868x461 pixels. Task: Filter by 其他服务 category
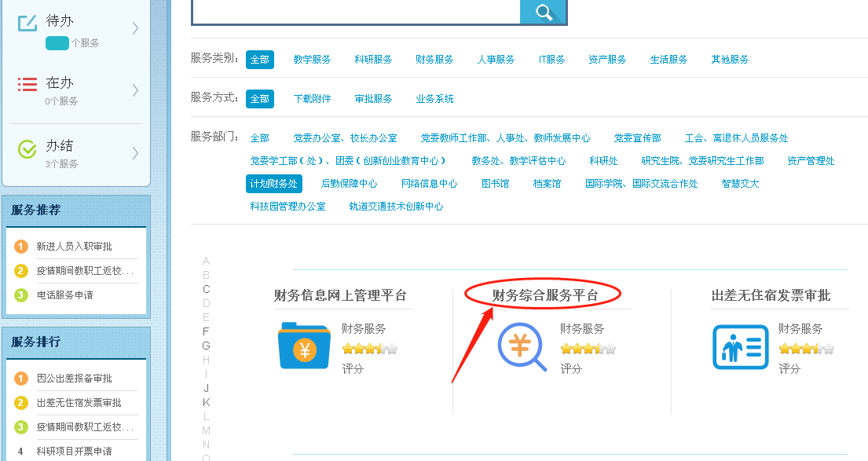(730, 59)
